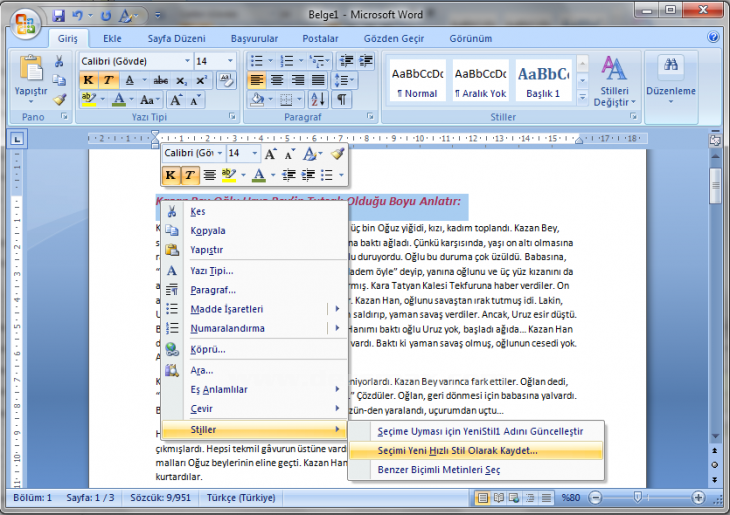
Task: Zoom in with plus button in status bar
Action: tap(698, 498)
